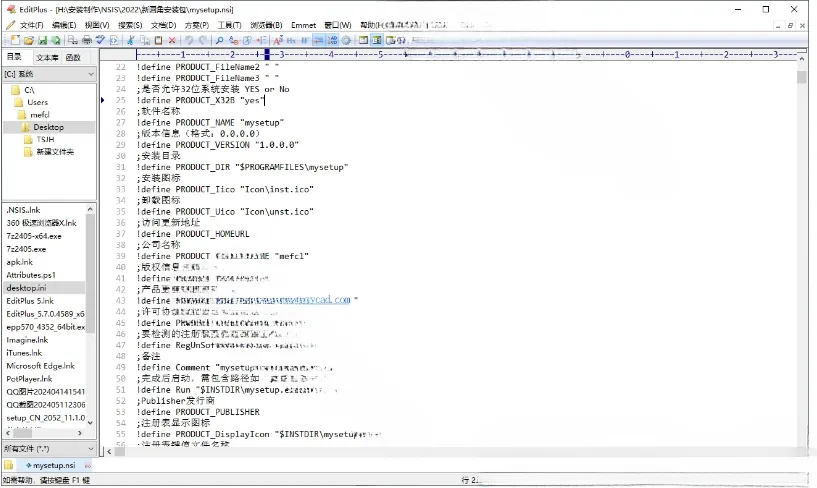
Task: Open the 文件(F) menu
Action: pos(31,25)
